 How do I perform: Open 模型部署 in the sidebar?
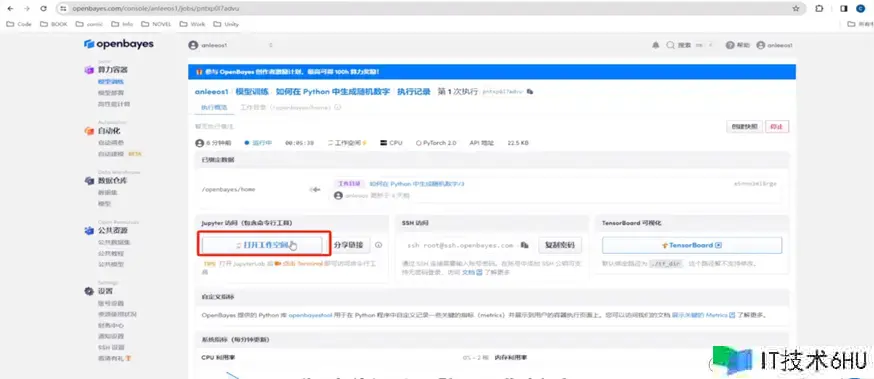tap(111, 93)
